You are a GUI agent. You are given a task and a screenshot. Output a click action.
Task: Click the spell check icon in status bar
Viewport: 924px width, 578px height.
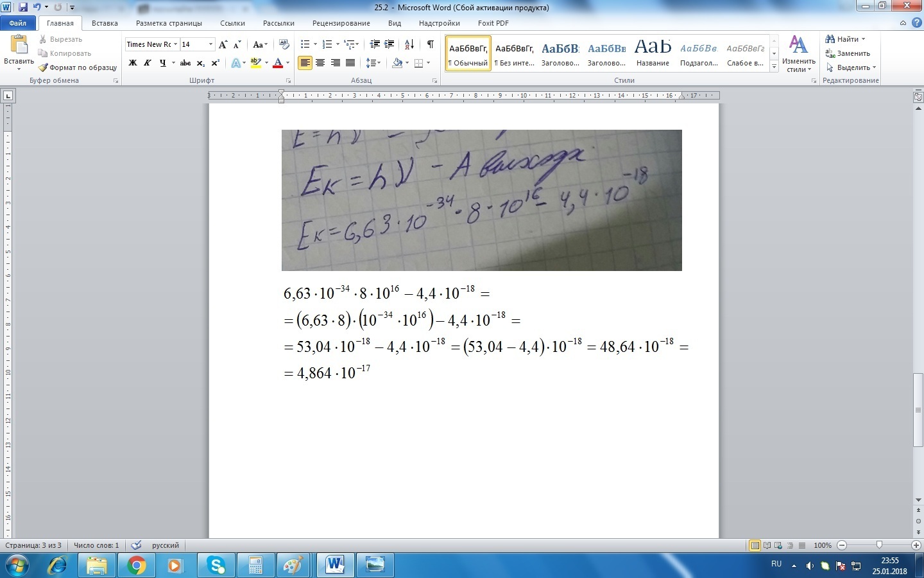136,545
